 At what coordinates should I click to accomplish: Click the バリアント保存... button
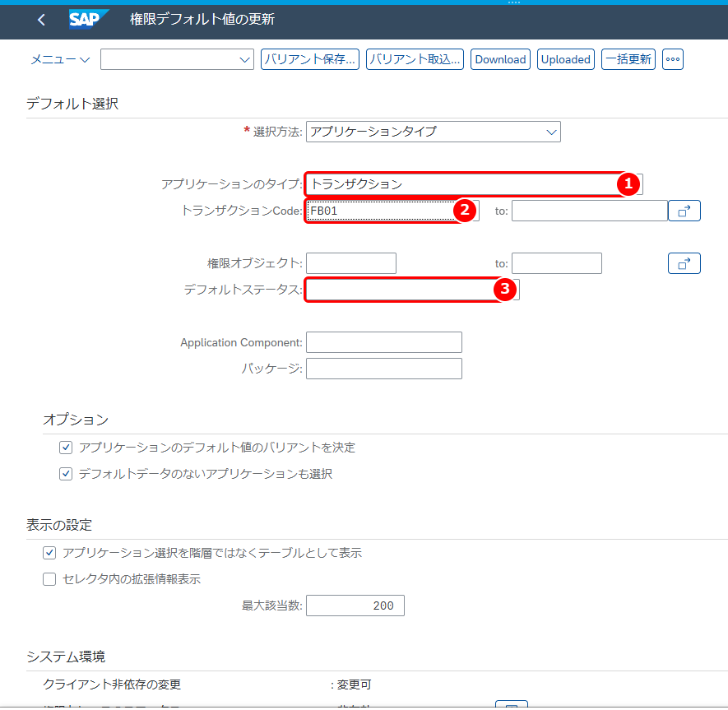click(x=309, y=59)
